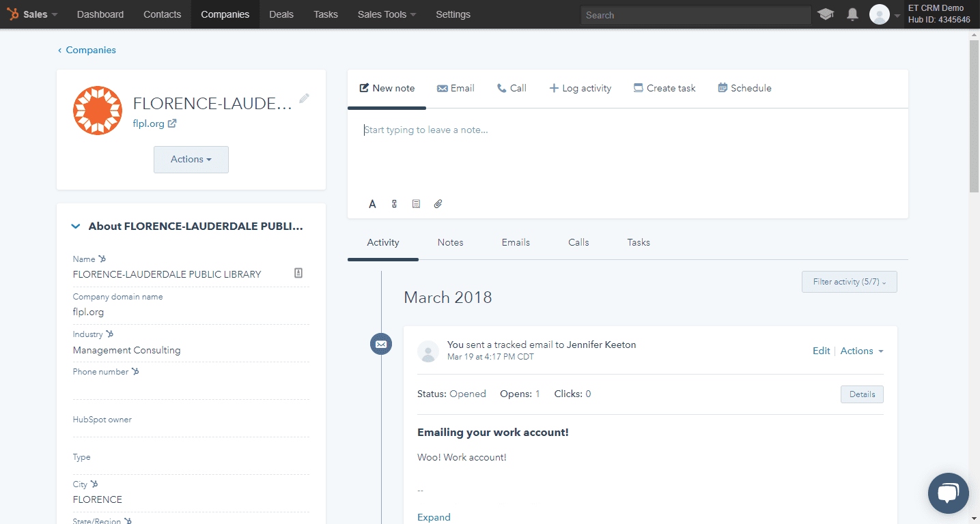Switch to the Calls timeline tab

coord(578,242)
